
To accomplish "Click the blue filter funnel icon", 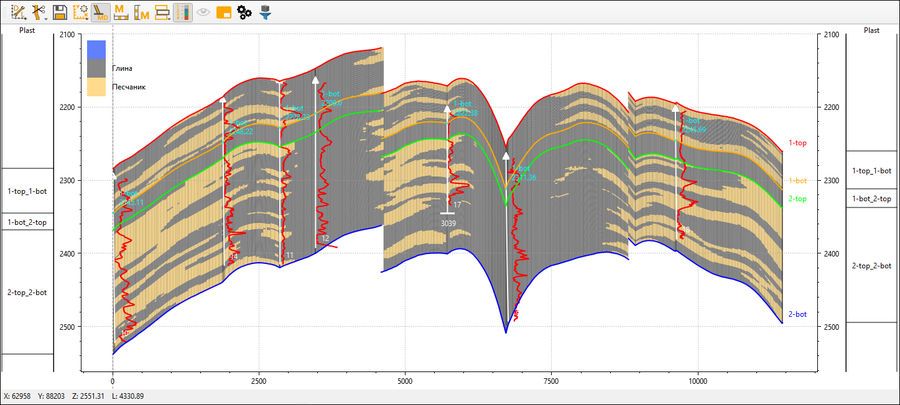I will click(x=265, y=13).
